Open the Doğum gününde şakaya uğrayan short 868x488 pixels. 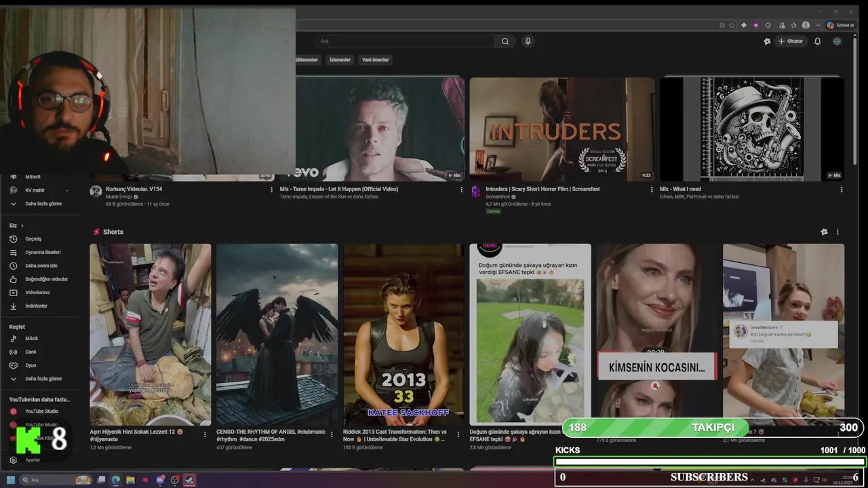[x=530, y=334]
